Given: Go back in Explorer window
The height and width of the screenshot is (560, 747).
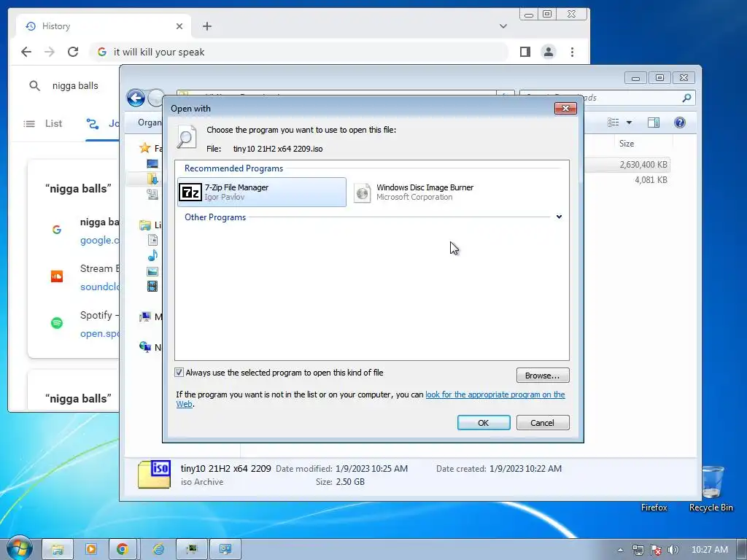Looking at the screenshot, I should pyautogui.click(x=136, y=98).
